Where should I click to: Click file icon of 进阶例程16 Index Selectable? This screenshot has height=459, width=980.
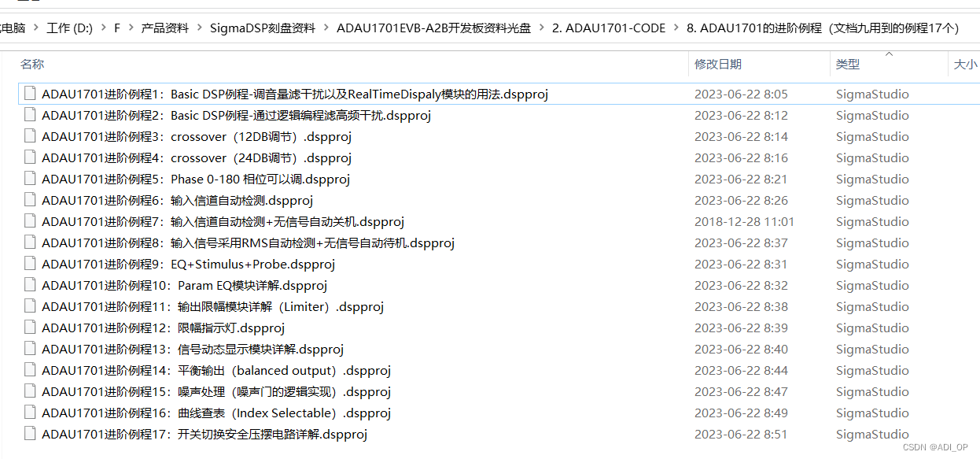(x=30, y=413)
